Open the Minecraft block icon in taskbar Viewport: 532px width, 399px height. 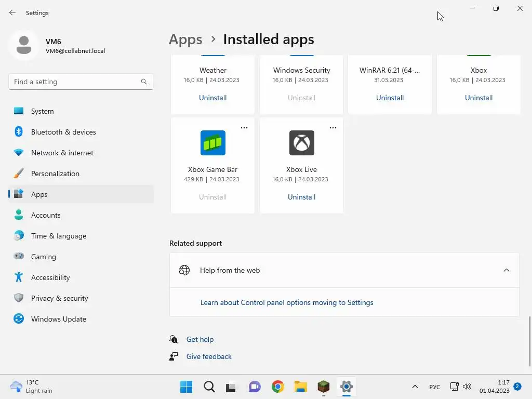click(x=323, y=387)
